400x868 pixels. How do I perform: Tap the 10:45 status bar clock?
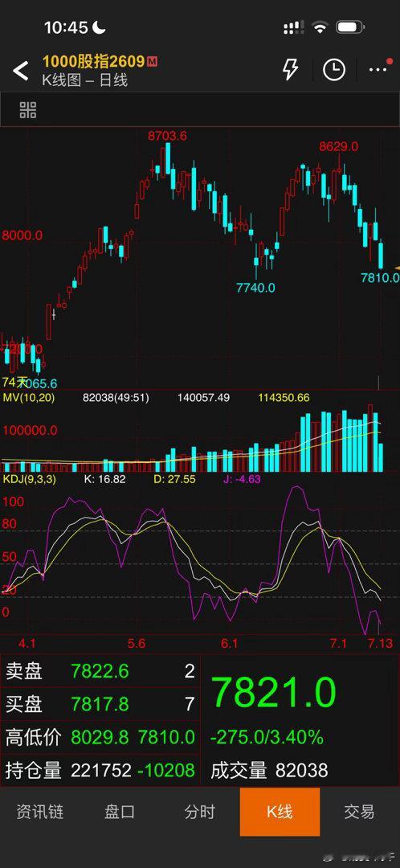tap(66, 27)
